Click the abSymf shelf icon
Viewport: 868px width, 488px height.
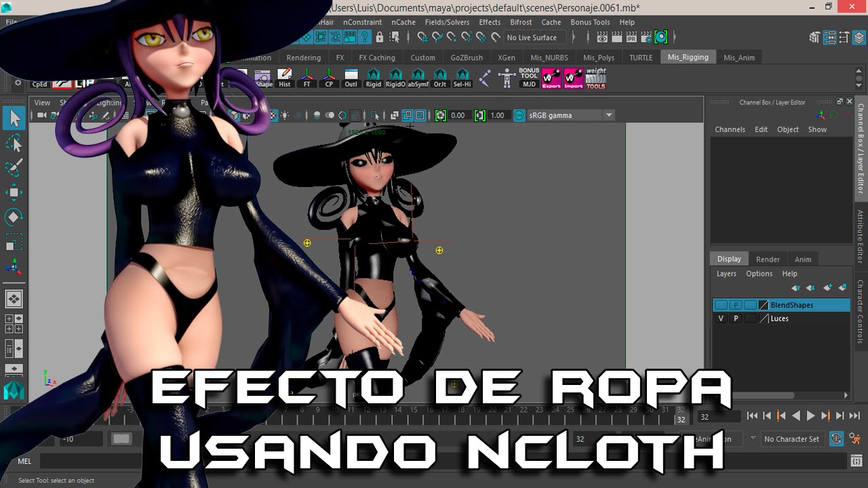click(418, 79)
